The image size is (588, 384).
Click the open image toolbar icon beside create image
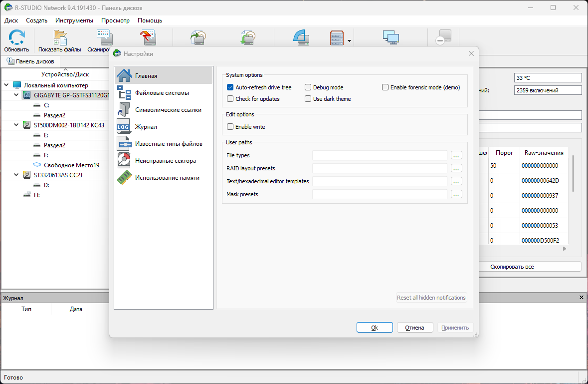(x=247, y=37)
